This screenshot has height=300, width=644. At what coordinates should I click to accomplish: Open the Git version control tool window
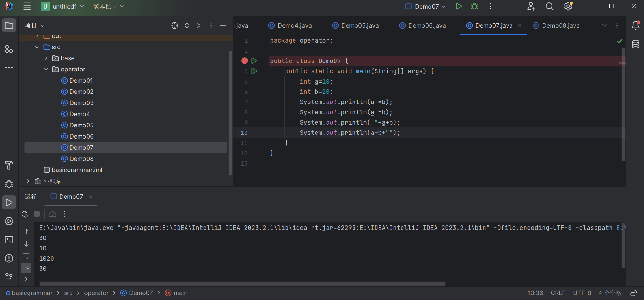(9, 277)
